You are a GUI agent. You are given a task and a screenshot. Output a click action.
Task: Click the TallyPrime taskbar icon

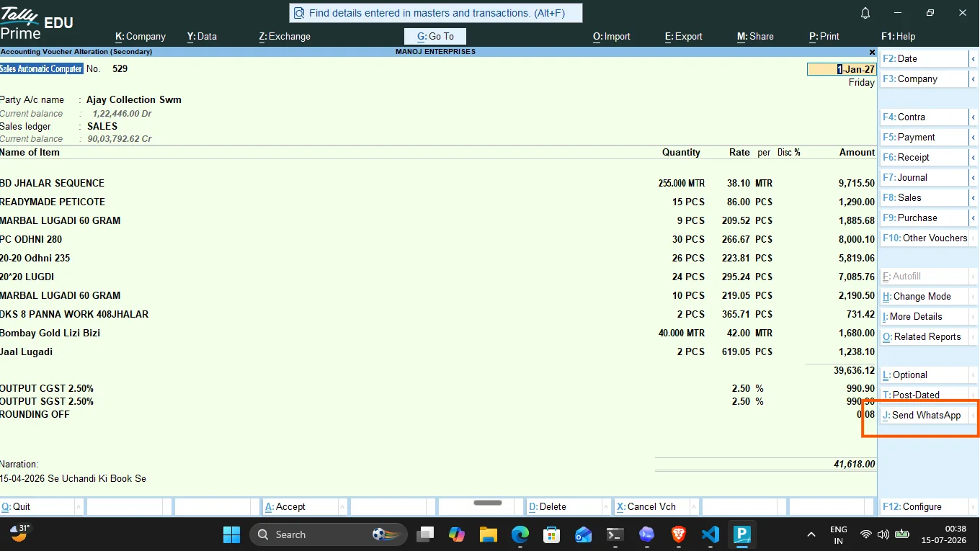[741, 534]
